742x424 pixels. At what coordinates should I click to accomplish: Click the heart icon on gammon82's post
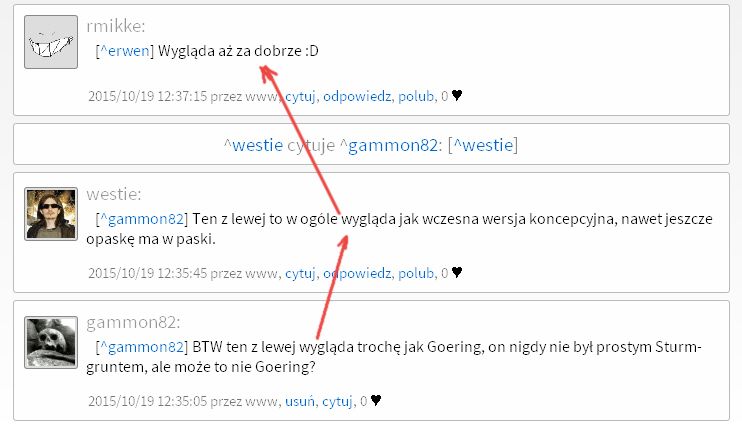click(376, 401)
